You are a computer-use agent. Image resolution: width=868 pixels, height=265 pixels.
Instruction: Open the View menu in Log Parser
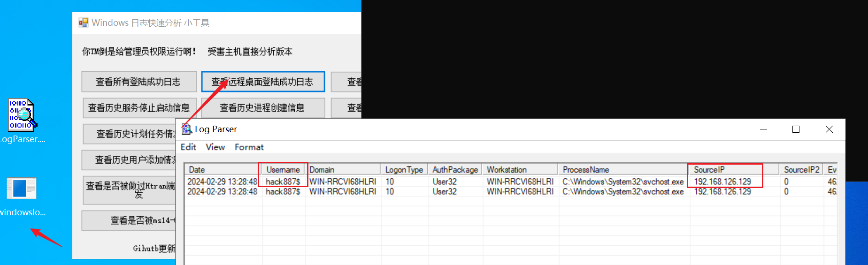(215, 147)
